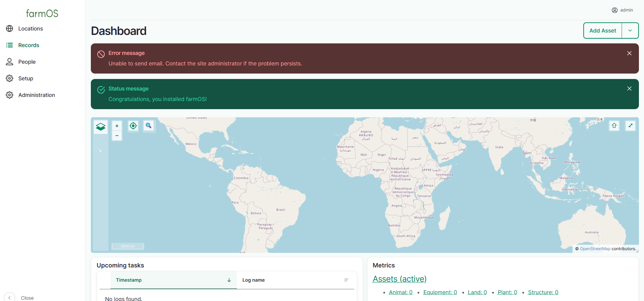This screenshot has width=644, height=301.
Task: Dismiss the status message banner
Action: [629, 88]
